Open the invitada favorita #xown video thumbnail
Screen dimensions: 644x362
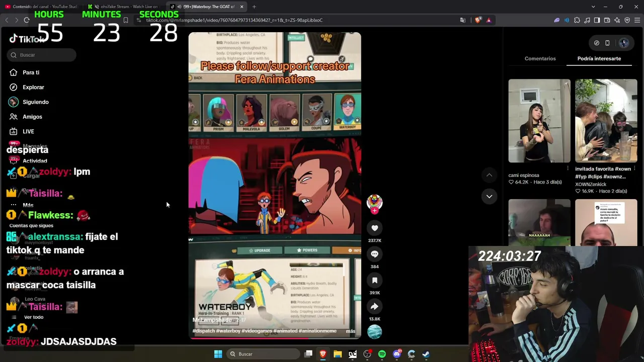click(x=606, y=121)
